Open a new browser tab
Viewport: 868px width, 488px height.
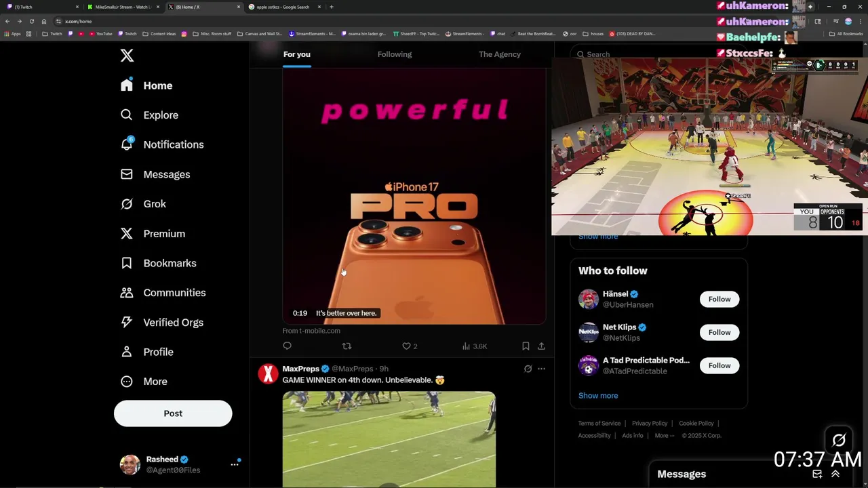coord(331,7)
